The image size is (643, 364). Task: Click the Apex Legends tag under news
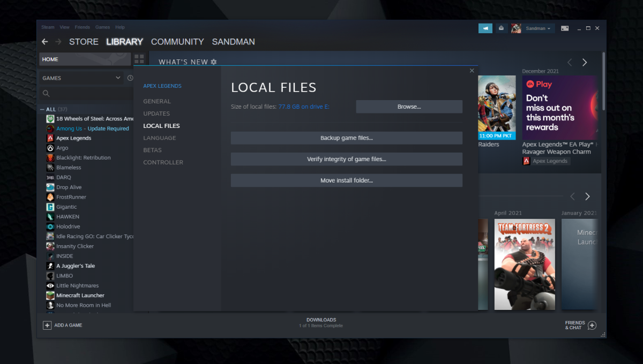click(546, 161)
